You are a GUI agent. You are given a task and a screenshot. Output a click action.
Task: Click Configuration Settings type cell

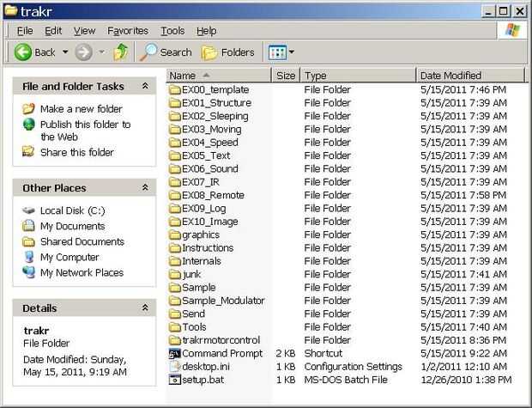(354, 367)
